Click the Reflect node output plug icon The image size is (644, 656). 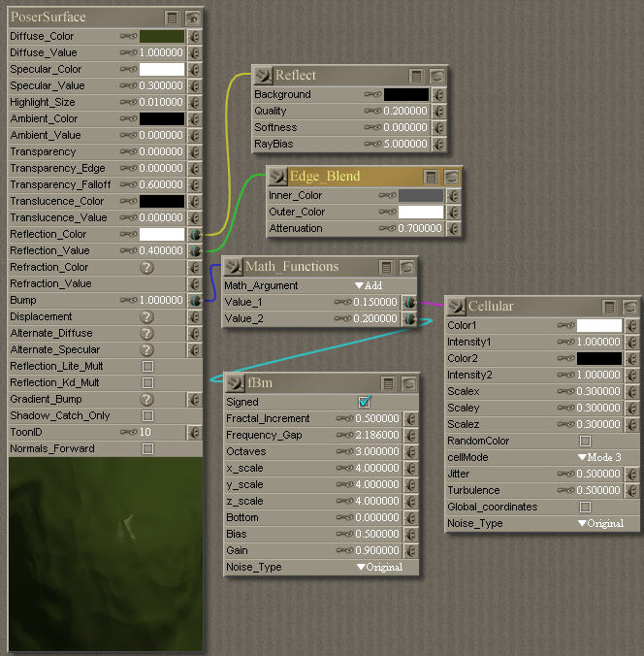coord(262,76)
